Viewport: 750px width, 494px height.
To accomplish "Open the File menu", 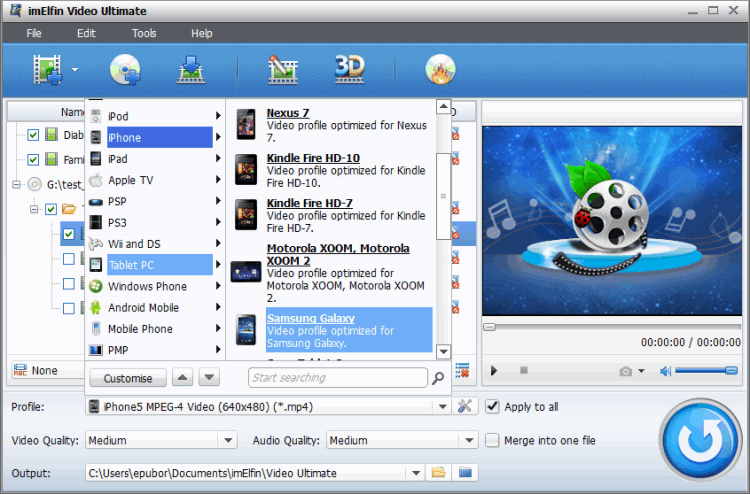I will tap(33, 33).
